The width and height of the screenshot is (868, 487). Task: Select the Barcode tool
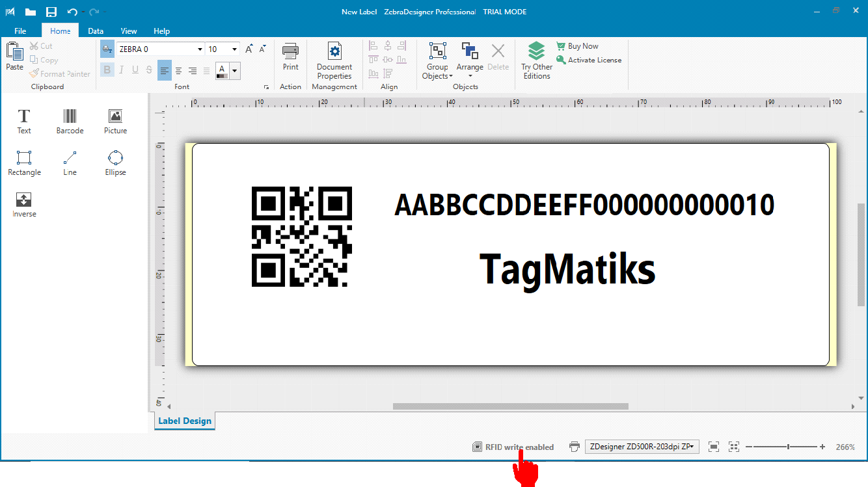click(x=70, y=121)
